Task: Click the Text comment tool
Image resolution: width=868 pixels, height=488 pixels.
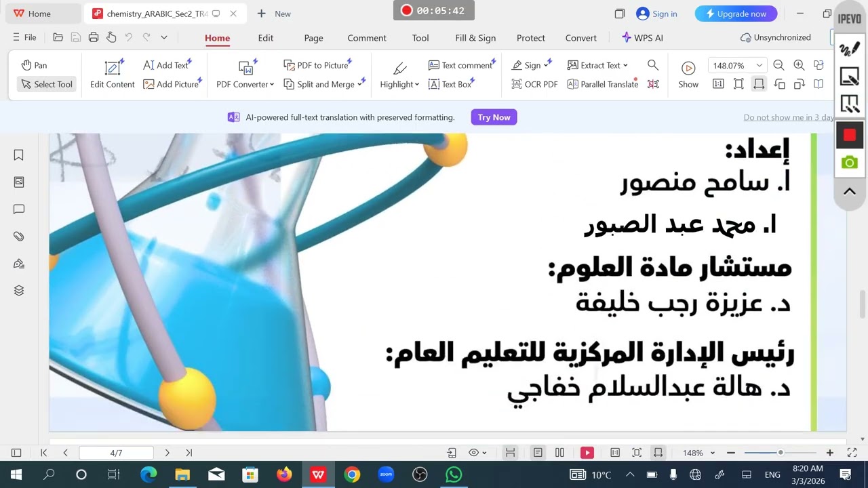Action: click(x=461, y=65)
